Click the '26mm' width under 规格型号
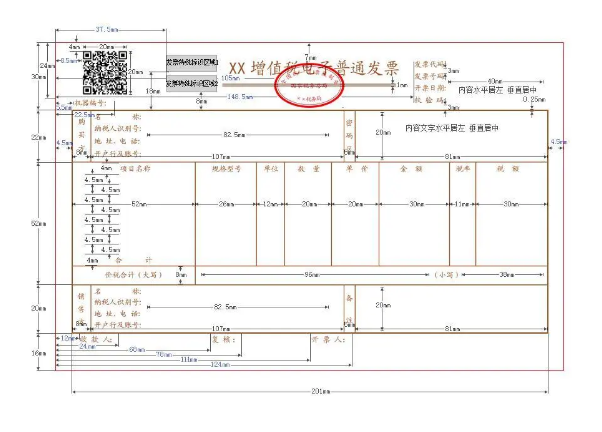Image resolution: width=602 pixels, height=432 pixels. click(226, 204)
